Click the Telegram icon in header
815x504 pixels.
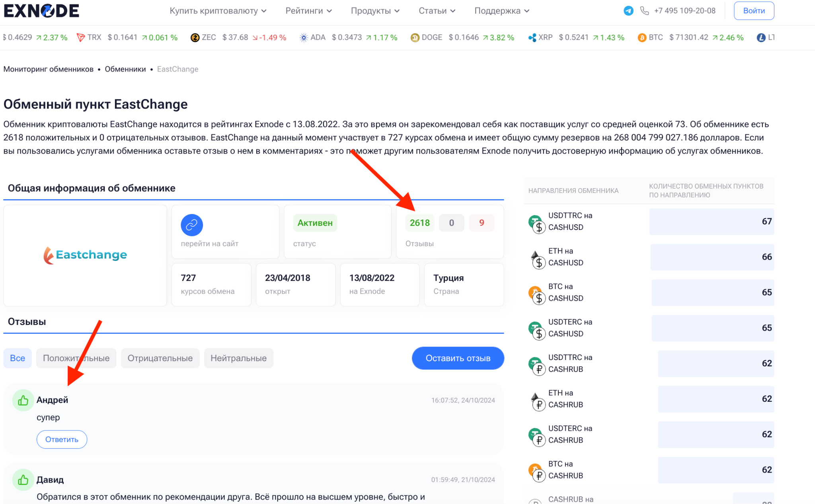(x=628, y=11)
